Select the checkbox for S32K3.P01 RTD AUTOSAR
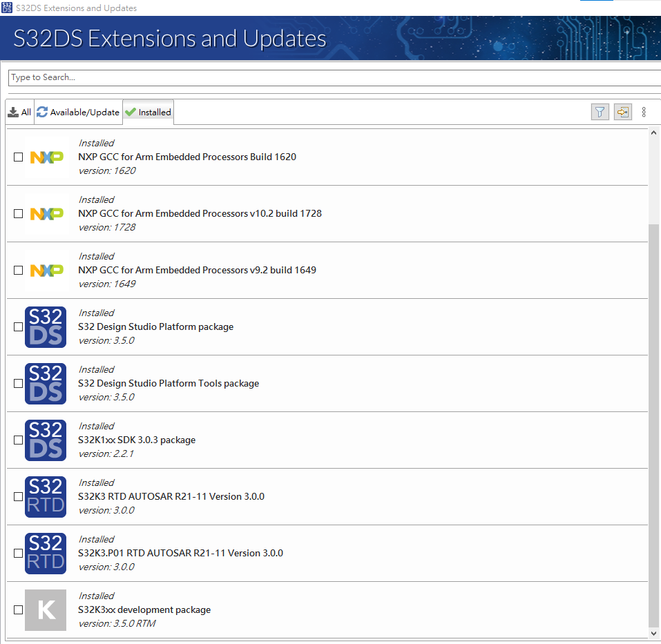This screenshot has width=661, height=644. pyautogui.click(x=18, y=553)
